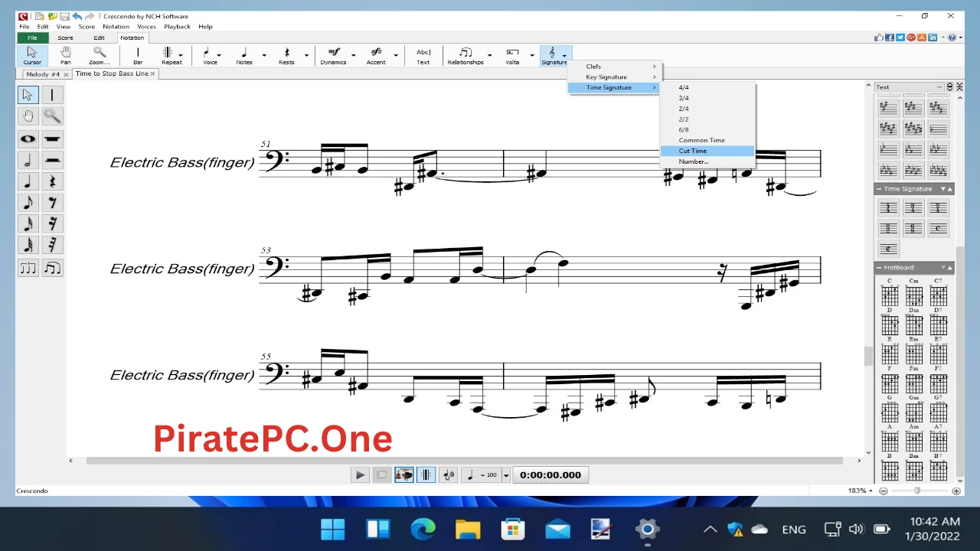Select the quarter rest tool in left palette
The height and width of the screenshot is (551, 980).
coord(52,181)
